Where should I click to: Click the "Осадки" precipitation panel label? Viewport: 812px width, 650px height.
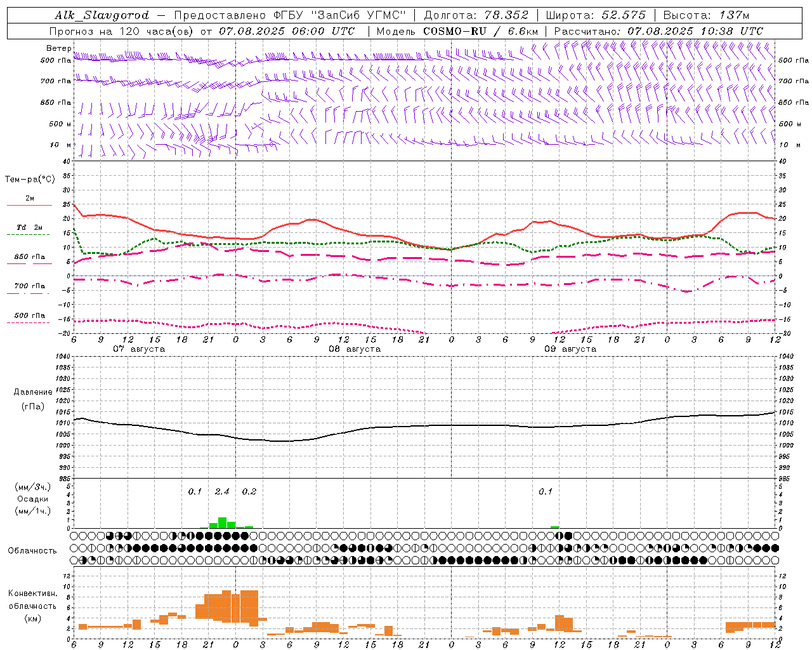point(33,499)
